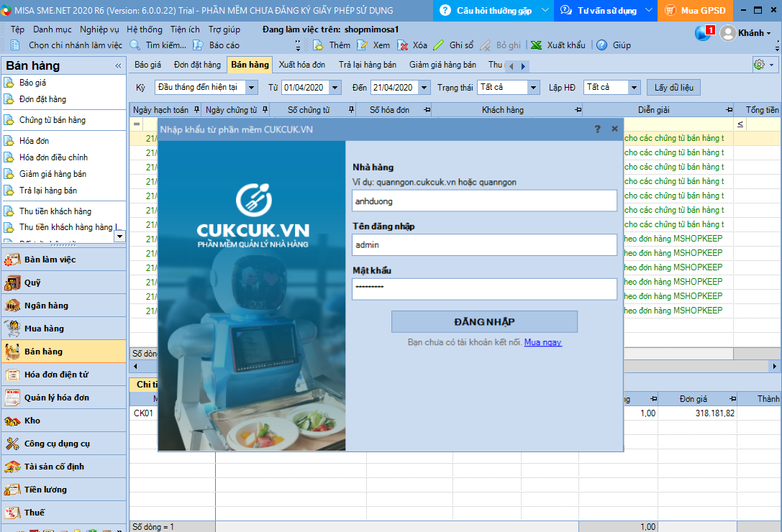Click the Xóa (delete) toolbar icon

tap(402, 45)
